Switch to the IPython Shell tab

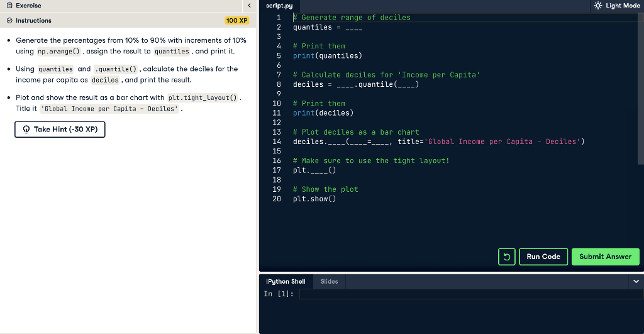pyautogui.click(x=286, y=281)
